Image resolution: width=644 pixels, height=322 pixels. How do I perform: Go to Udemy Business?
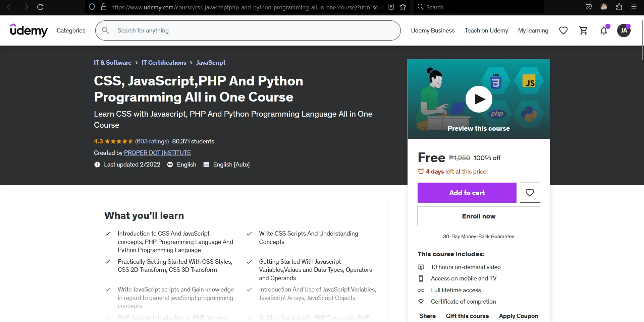click(x=433, y=30)
